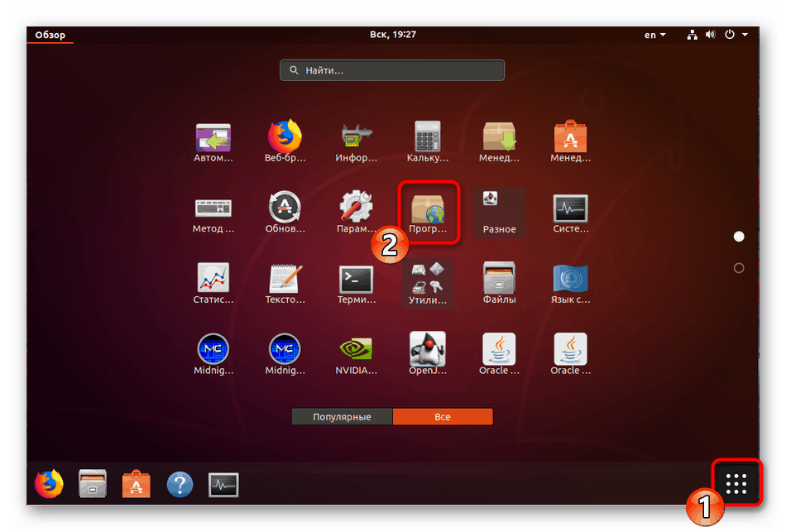
Task: Open the clock Вск, 19:27 menu
Action: point(393,34)
